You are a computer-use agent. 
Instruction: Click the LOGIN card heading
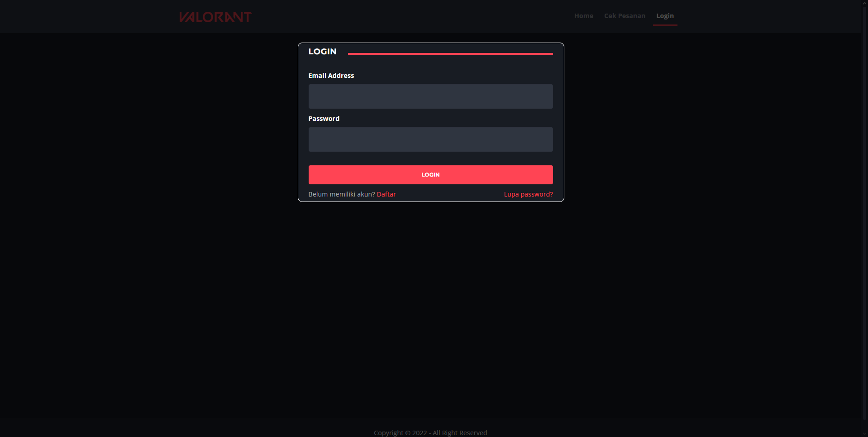point(322,52)
